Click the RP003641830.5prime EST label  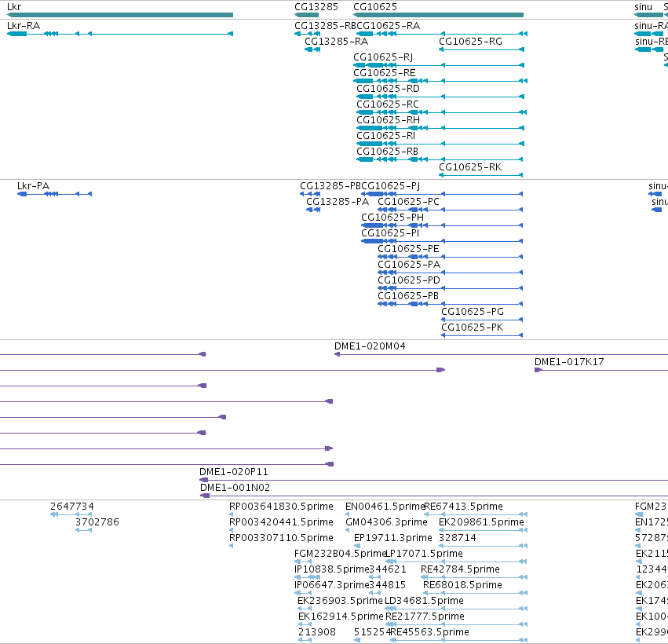point(281,507)
